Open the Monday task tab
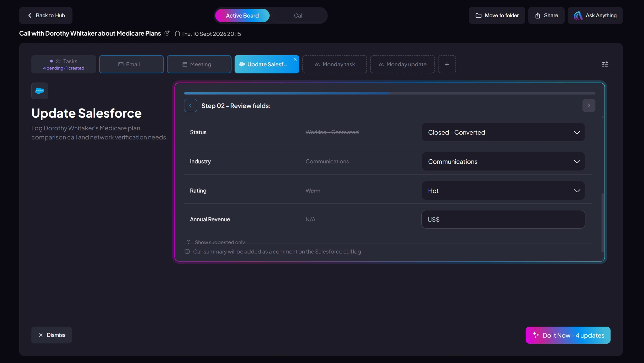644x363 pixels. point(335,64)
